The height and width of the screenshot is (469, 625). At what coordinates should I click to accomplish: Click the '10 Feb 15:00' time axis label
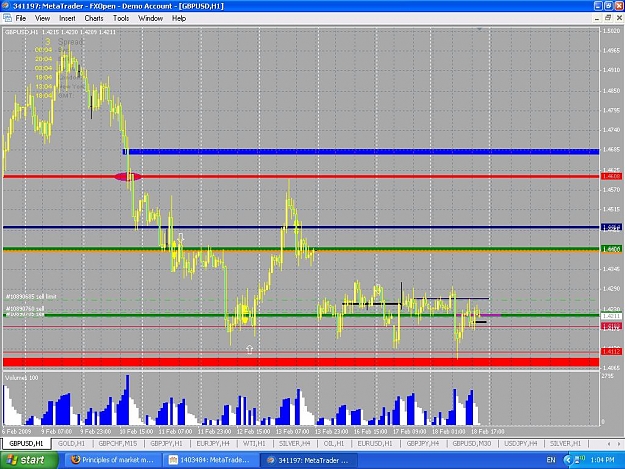pos(136,432)
